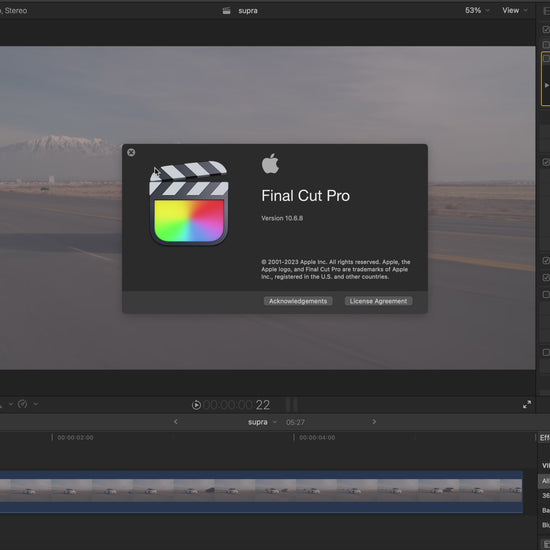
Task: Click the clapper icon beside the top supra title
Action: tap(226, 11)
